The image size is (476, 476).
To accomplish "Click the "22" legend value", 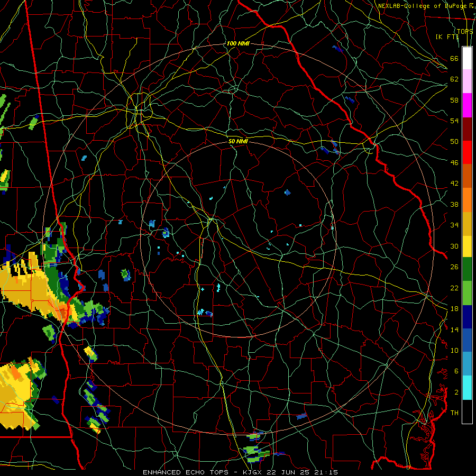I will [454, 288].
